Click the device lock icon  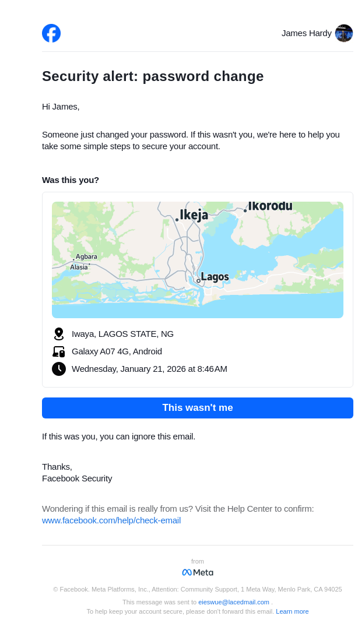(59, 351)
